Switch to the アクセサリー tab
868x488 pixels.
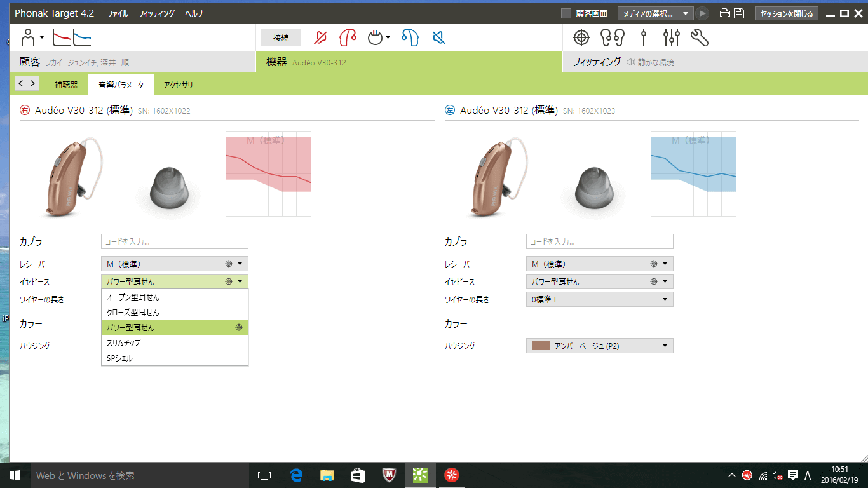coord(181,84)
